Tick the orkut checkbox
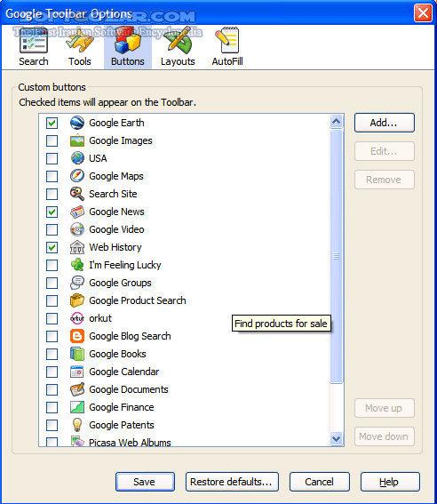Image resolution: width=437 pixels, height=504 pixels. (52, 318)
